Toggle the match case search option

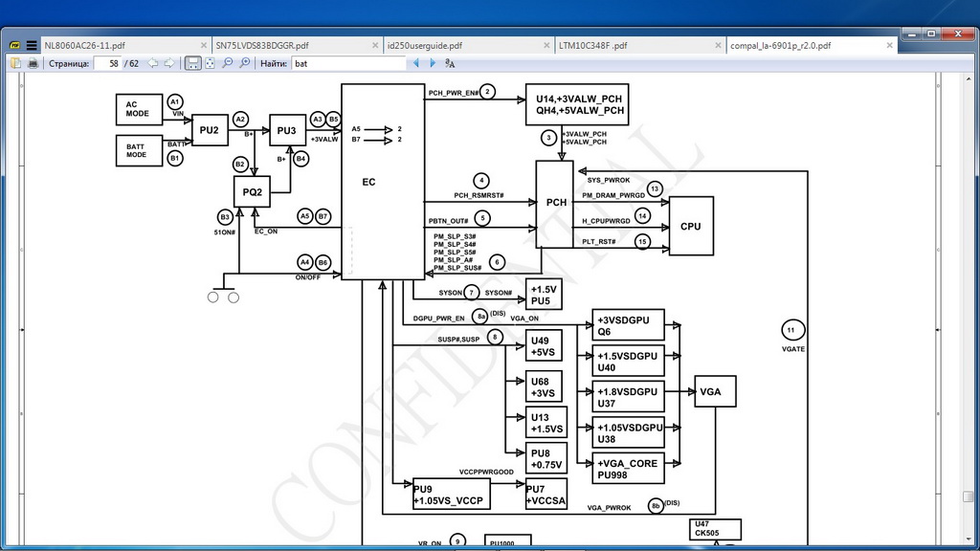point(450,63)
